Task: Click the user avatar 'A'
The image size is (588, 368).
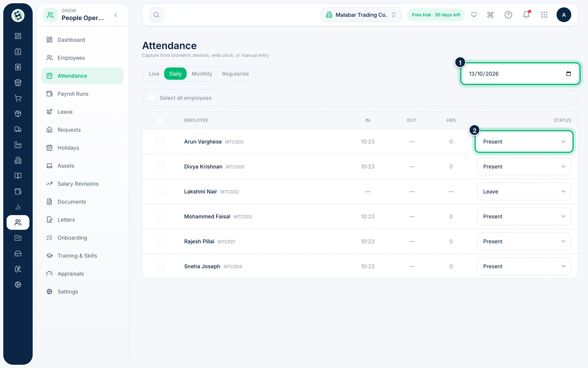Action: click(564, 15)
